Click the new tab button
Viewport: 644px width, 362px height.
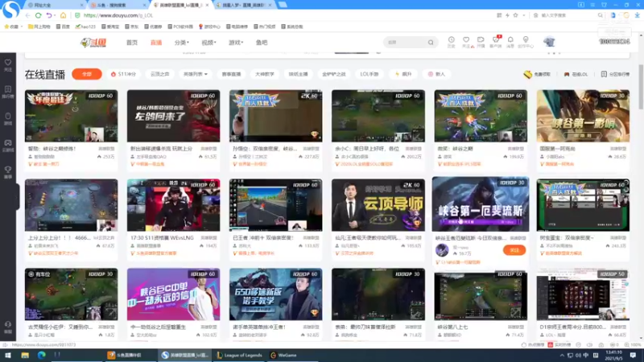tap(283, 5)
